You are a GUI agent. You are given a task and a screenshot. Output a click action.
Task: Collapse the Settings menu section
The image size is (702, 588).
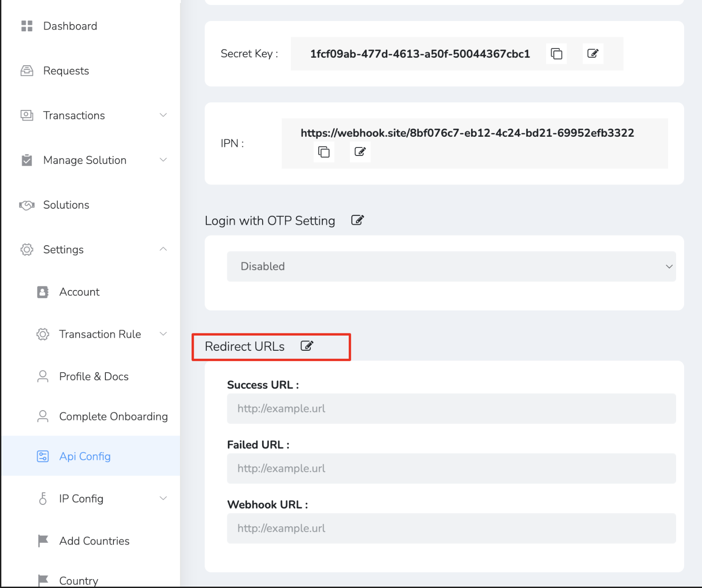tap(163, 249)
